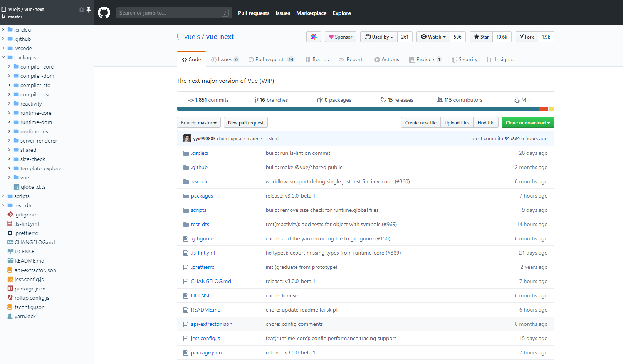Open commit author yyx990803's avatar

[187, 138]
